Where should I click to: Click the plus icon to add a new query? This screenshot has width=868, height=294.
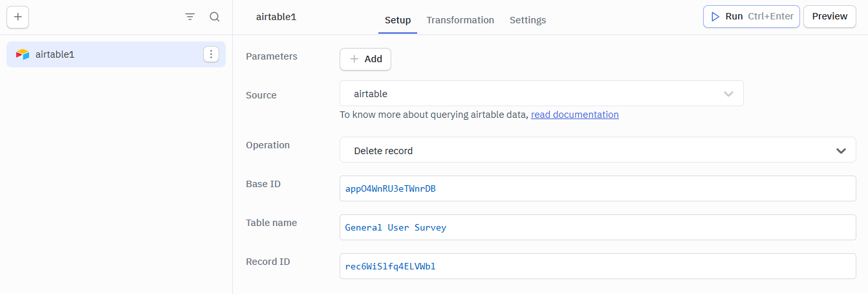tap(17, 17)
